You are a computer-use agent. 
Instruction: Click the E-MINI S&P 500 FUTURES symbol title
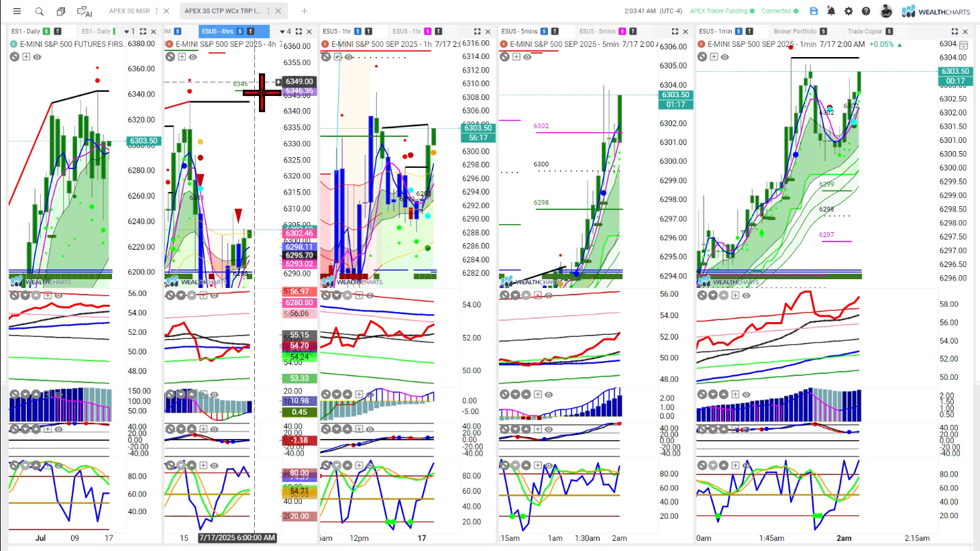click(72, 44)
